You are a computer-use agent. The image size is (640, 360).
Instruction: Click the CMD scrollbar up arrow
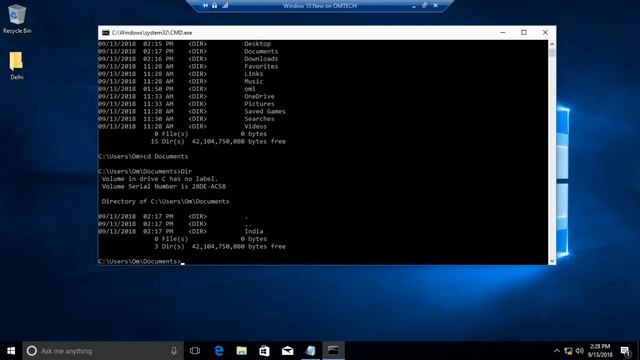click(552, 44)
